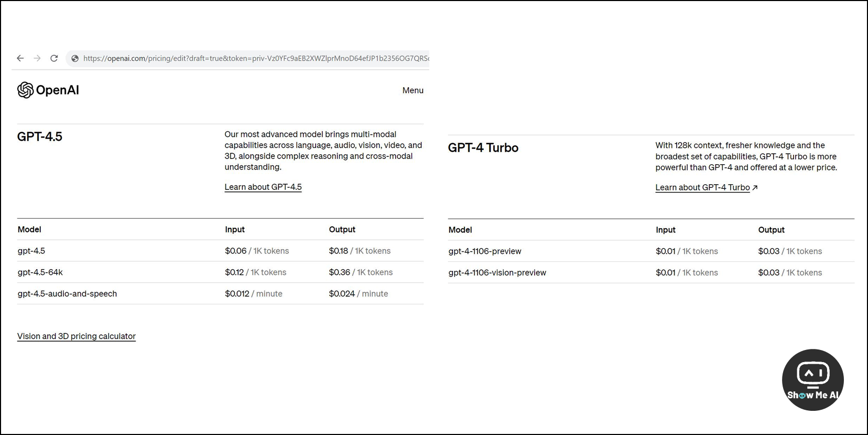Click the GPT-4.5 multi-modal description paragraph
The width and height of the screenshot is (868, 435).
coord(323,151)
